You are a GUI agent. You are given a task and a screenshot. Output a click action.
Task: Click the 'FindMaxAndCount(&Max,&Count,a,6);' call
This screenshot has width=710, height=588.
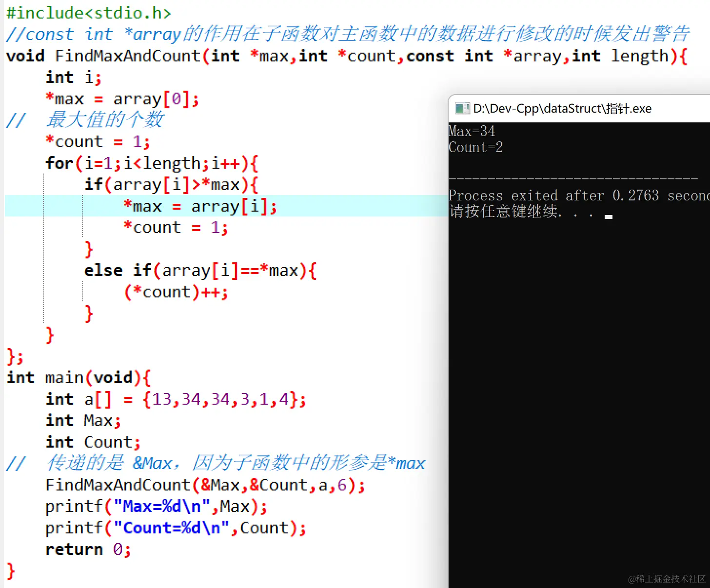[x=205, y=485]
